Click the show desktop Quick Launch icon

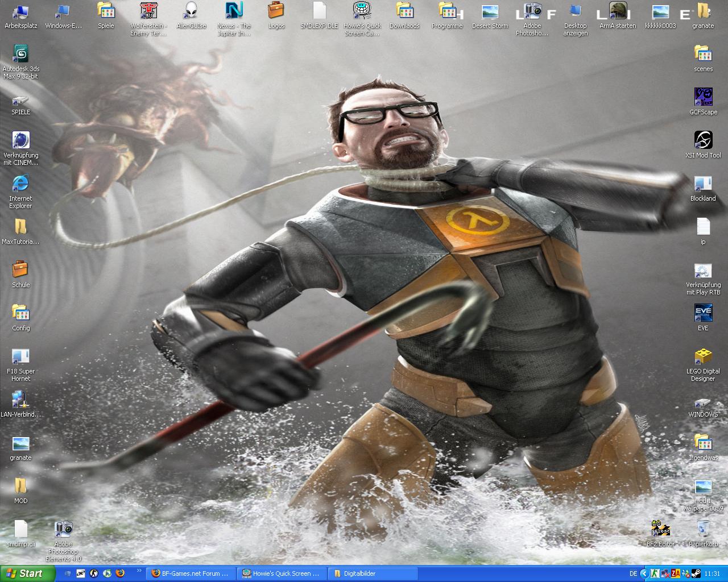click(x=68, y=573)
